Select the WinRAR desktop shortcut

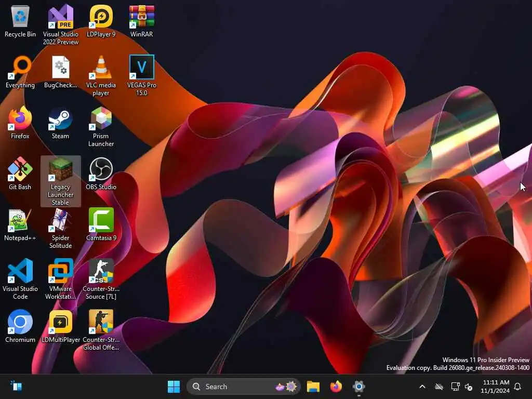(x=141, y=21)
